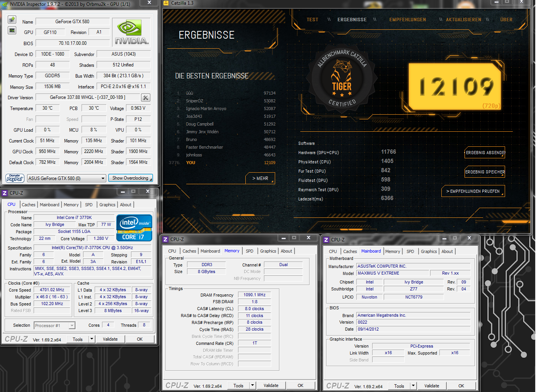Open ÜBER tab in Catzilla
536x392 pixels.
coord(506,20)
